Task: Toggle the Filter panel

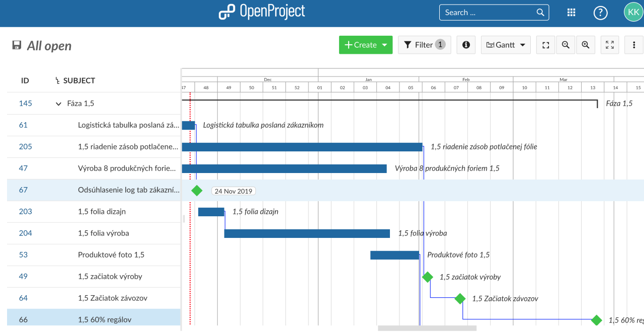Action: 424,45
